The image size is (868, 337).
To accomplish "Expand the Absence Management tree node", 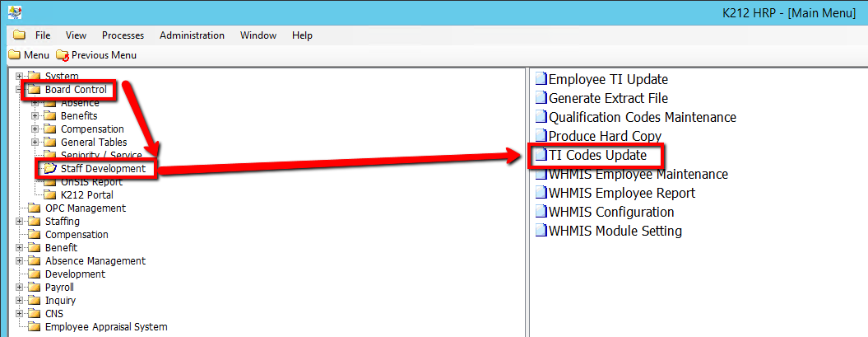I will point(19,261).
